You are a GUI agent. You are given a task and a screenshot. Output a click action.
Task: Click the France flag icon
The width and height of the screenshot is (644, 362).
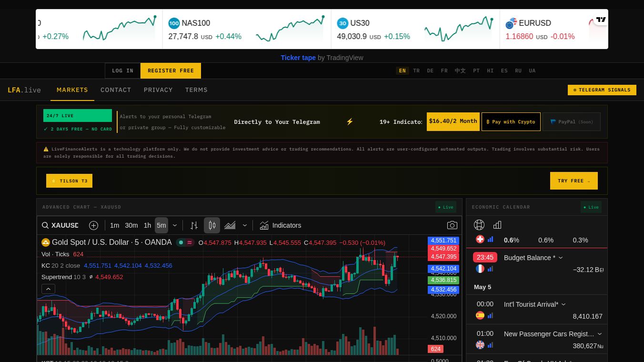[480, 269]
